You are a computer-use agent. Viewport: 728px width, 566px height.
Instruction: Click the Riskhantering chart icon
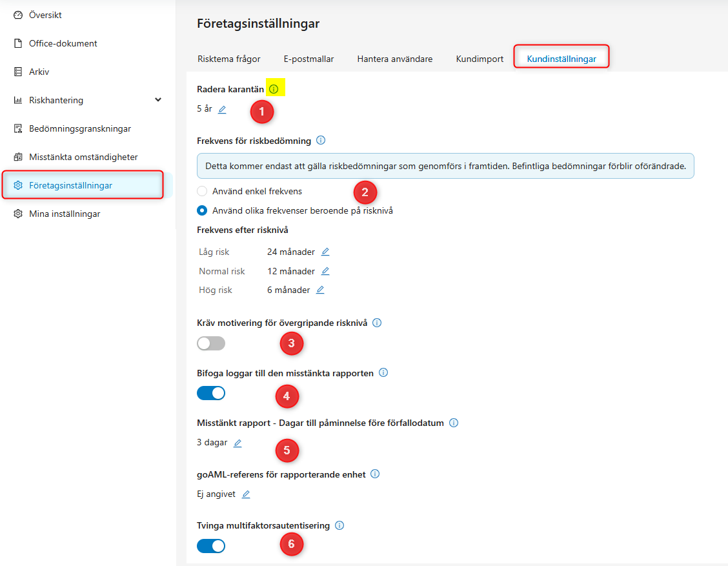point(18,100)
